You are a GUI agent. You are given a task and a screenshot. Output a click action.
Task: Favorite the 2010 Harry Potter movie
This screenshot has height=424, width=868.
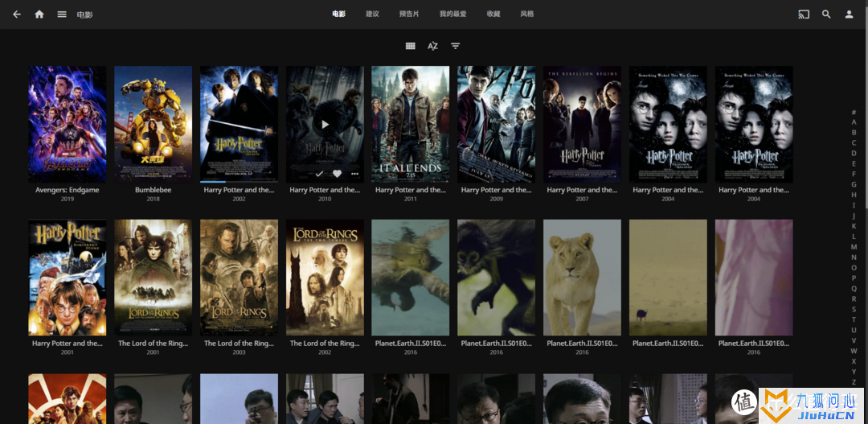(x=337, y=174)
